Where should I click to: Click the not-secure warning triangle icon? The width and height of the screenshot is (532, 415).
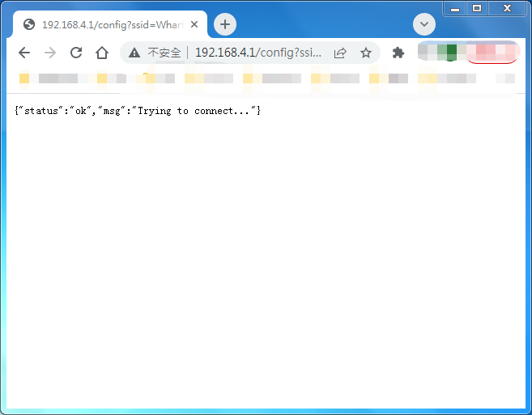point(134,53)
